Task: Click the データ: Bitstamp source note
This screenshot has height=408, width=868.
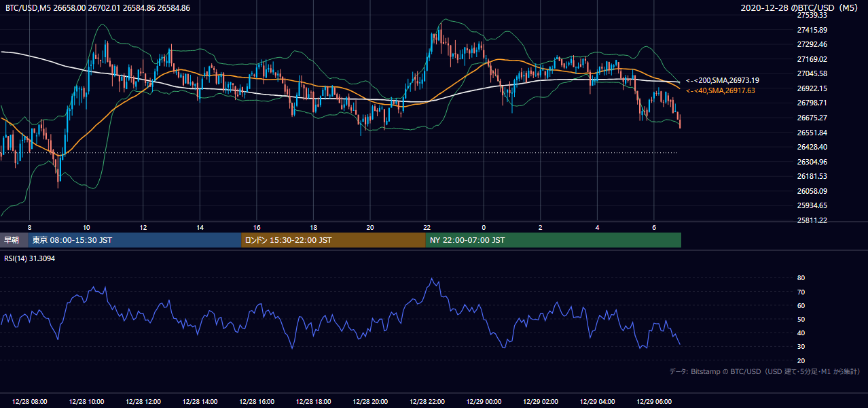Action: [765, 371]
